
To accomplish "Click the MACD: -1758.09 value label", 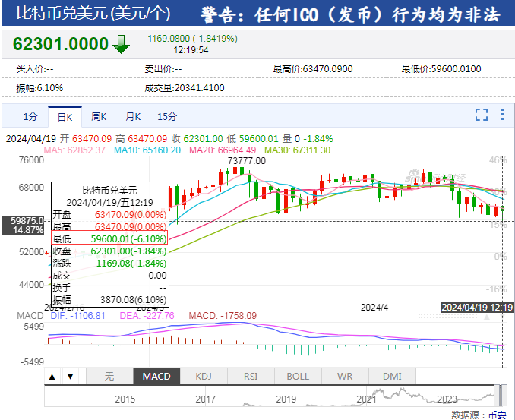I will point(223,316).
